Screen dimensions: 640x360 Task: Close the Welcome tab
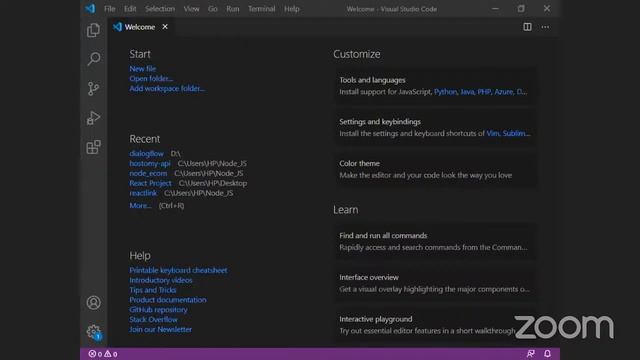point(165,27)
